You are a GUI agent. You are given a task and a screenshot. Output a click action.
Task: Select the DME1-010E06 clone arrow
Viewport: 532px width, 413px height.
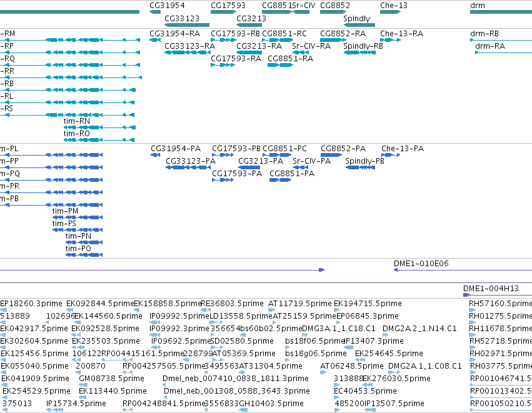pos(463,270)
